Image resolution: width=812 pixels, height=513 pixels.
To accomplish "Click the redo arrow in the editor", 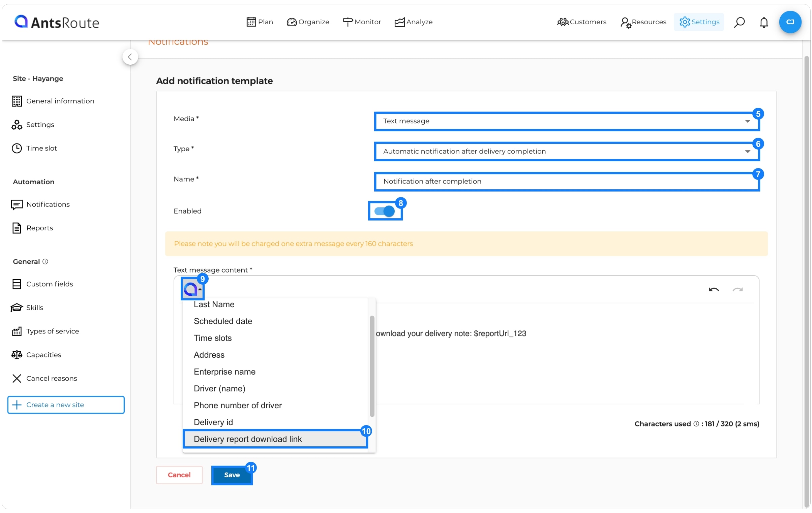I will coord(738,290).
